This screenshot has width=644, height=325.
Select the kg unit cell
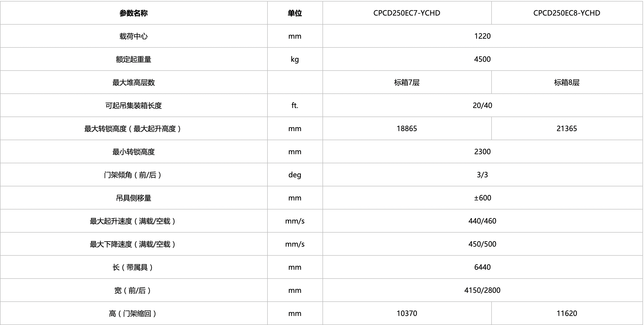(295, 59)
